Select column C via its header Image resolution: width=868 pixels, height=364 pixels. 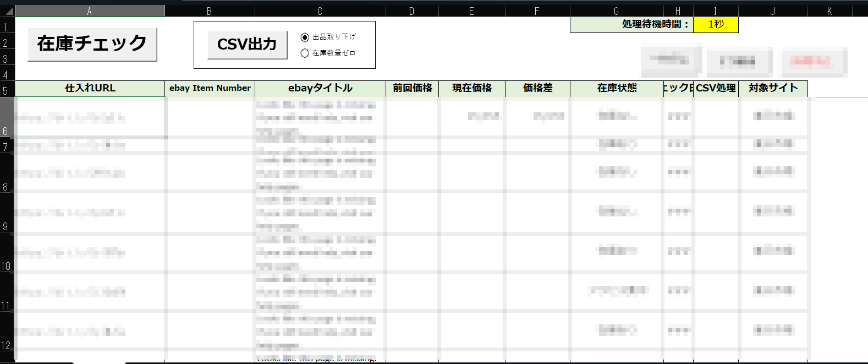(320, 11)
